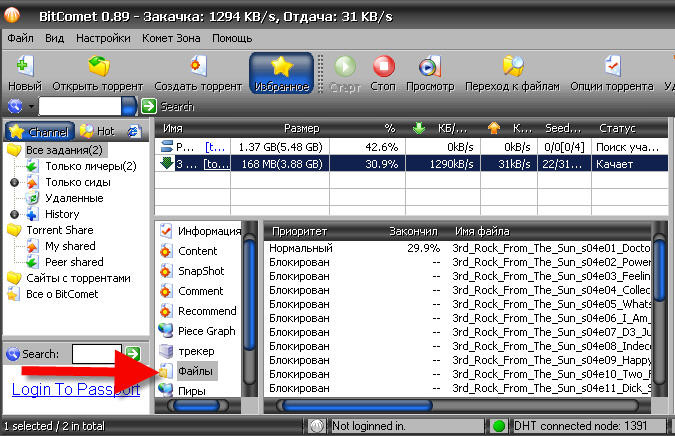Click the green download arrow column header

[418, 128]
